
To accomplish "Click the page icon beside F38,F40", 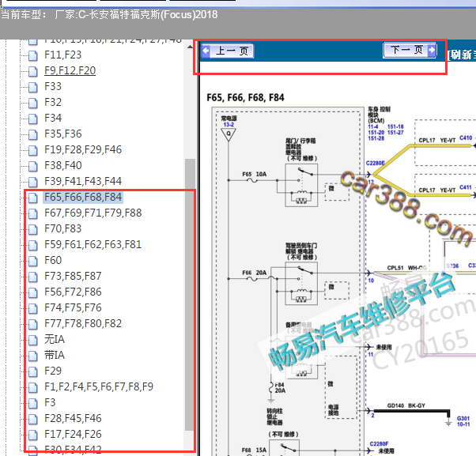I will (32, 166).
